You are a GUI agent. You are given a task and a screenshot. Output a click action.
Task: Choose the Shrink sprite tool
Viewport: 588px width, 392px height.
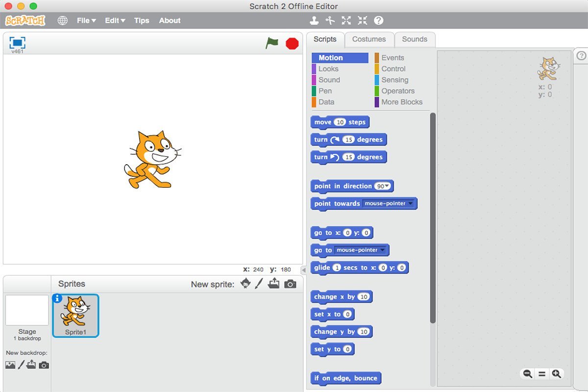(363, 21)
